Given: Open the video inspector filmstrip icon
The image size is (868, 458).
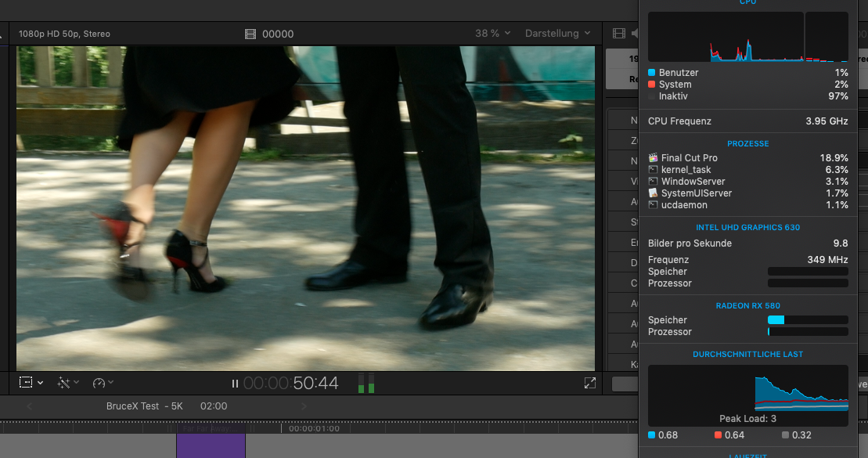Looking at the screenshot, I should pos(619,34).
